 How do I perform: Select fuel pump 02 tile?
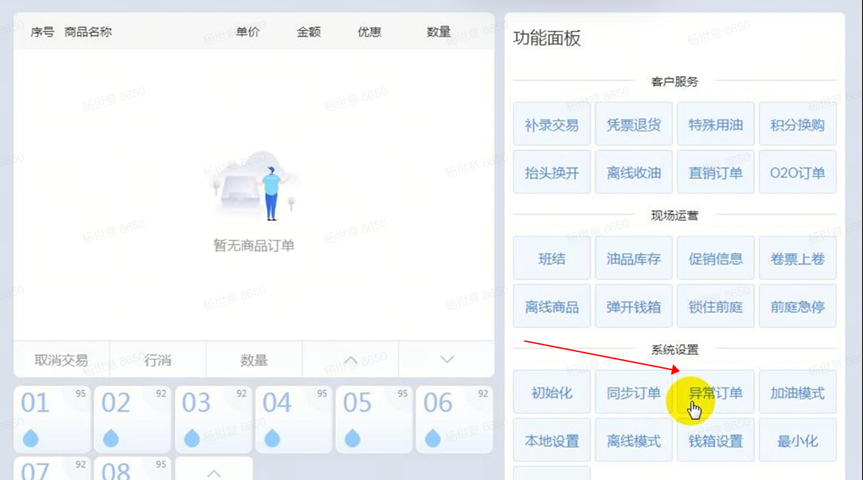click(x=133, y=419)
